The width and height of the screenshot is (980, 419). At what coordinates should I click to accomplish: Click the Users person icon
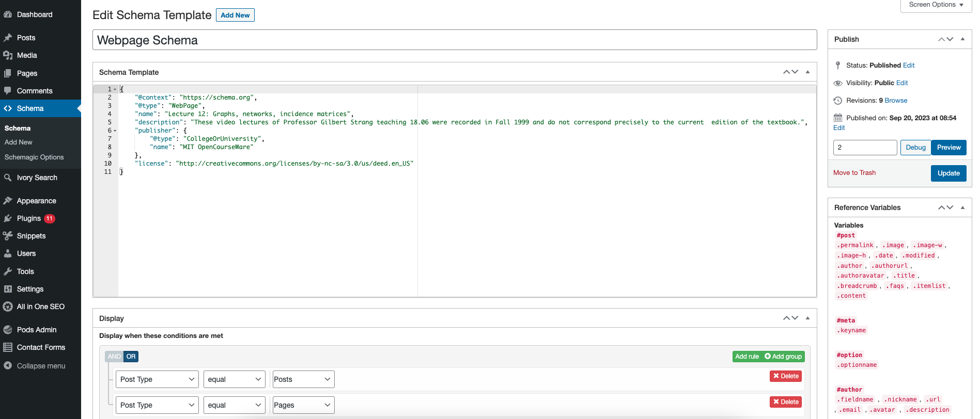(8, 253)
